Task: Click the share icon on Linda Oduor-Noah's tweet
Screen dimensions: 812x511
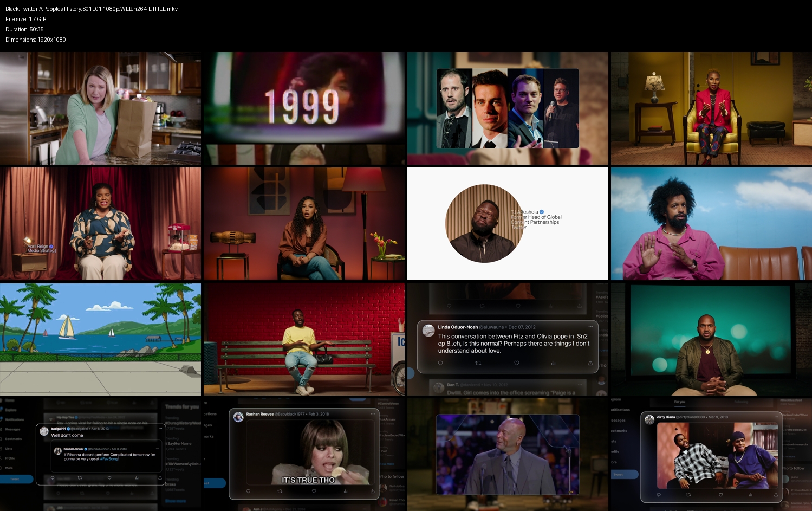Action: pos(590,363)
